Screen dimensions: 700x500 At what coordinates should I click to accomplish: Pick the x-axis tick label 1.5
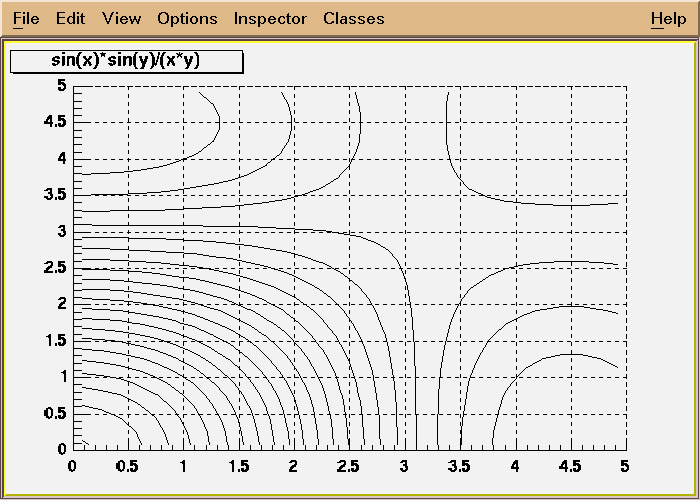[x=239, y=465]
